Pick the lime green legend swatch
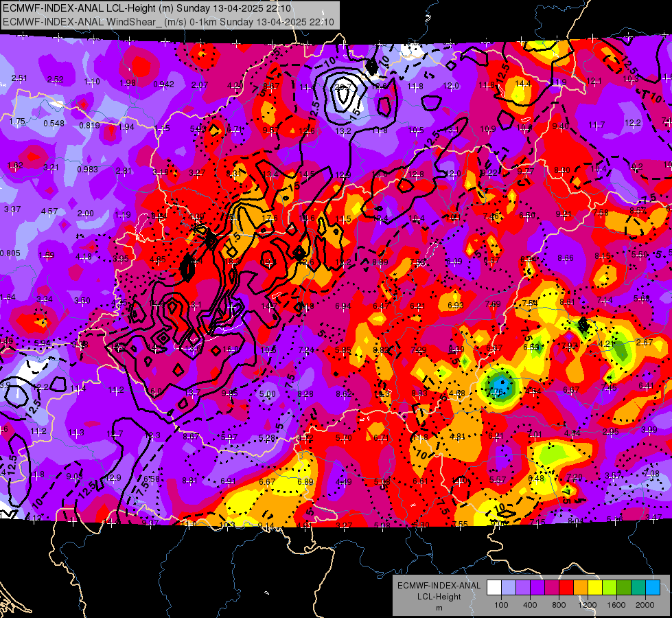Image resolution: width=672 pixels, height=618 pixels. coord(610,587)
